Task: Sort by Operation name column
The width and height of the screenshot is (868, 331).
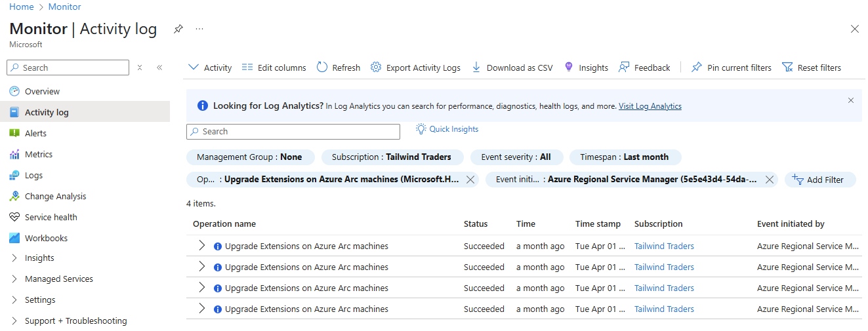Action: click(x=224, y=224)
